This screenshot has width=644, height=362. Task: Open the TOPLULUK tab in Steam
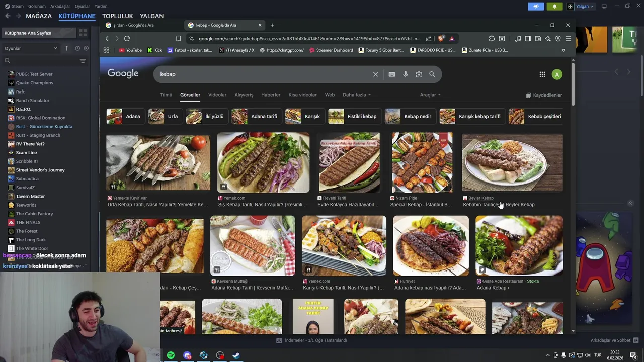[x=118, y=16]
